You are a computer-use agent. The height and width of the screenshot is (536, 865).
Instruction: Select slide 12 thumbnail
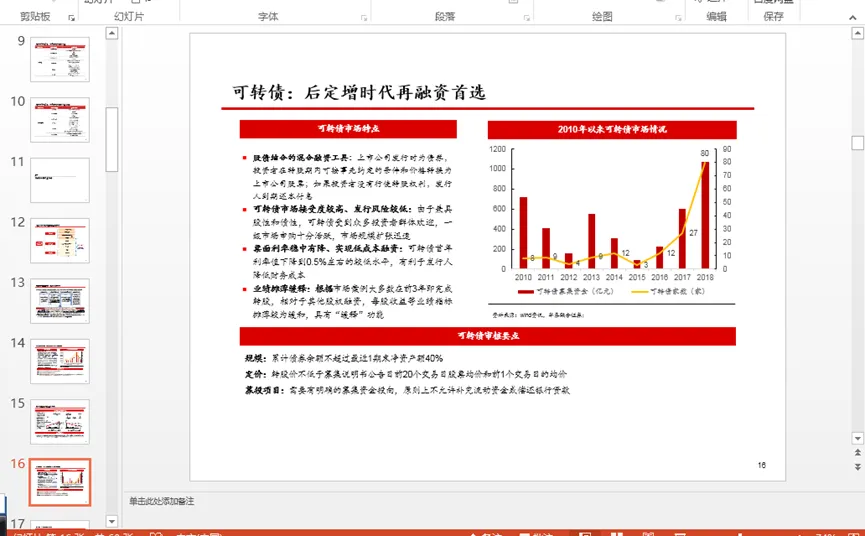tap(60, 240)
